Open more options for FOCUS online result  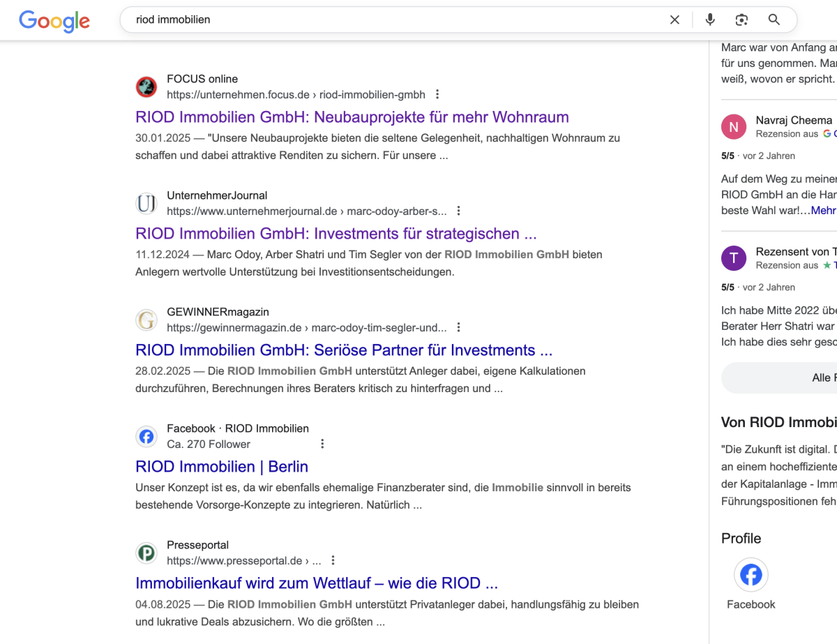point(437,94)
